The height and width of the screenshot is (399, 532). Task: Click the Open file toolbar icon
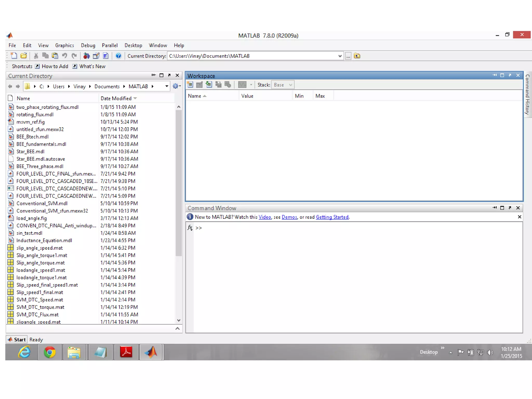24,56
